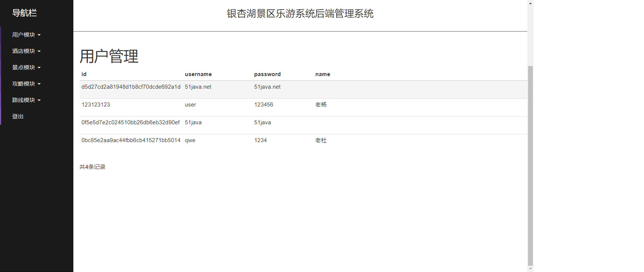The image size is (644, 272).
Task: Expand the 攻略模块 menu item
Action: coord(26,84)
